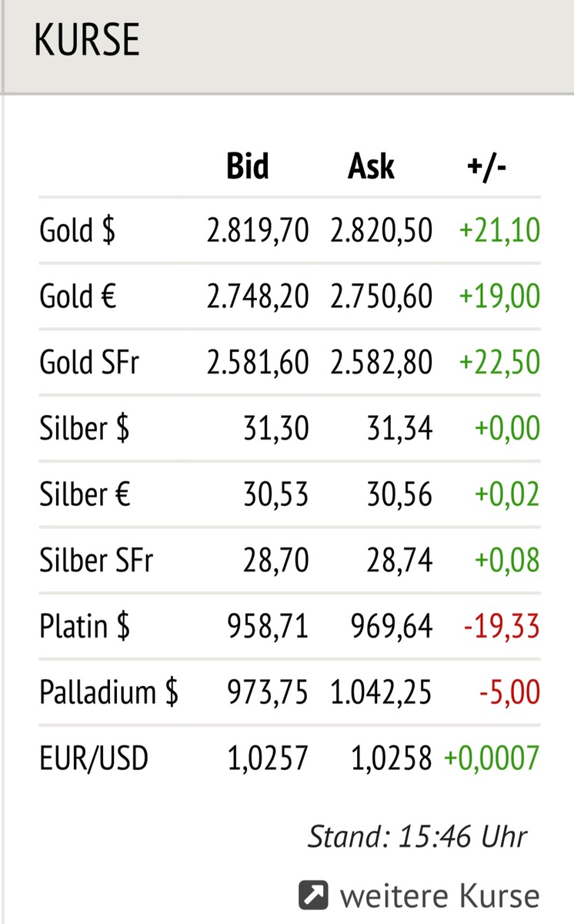The width and height of the screenshot is (574, 924).
Task: Click the Ask column header
Action: click(371, 166)
